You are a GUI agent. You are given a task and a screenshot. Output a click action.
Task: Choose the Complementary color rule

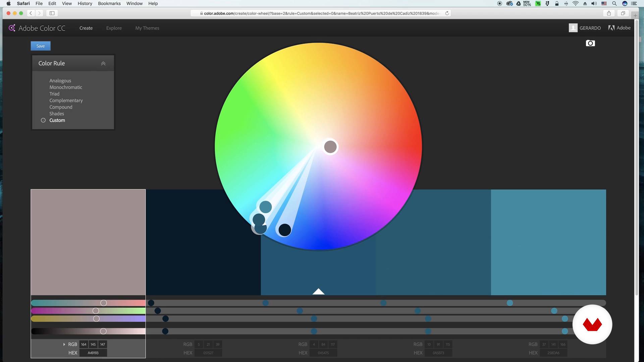coord(66,101)
